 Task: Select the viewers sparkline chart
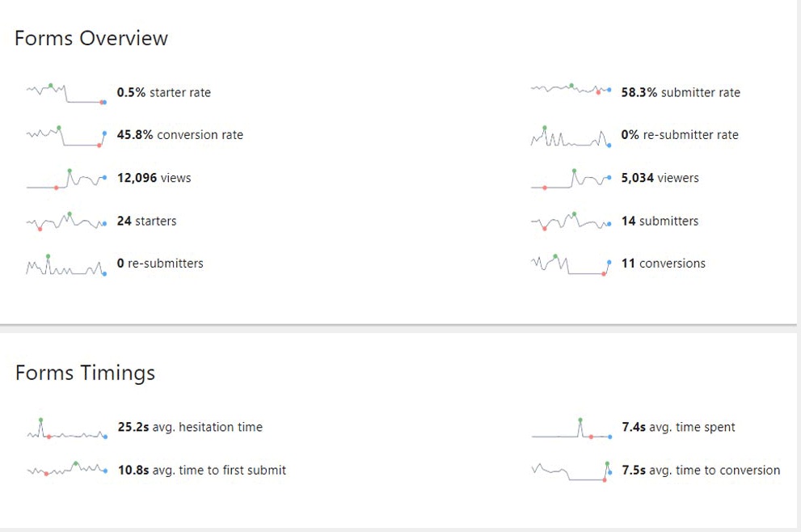571,179
